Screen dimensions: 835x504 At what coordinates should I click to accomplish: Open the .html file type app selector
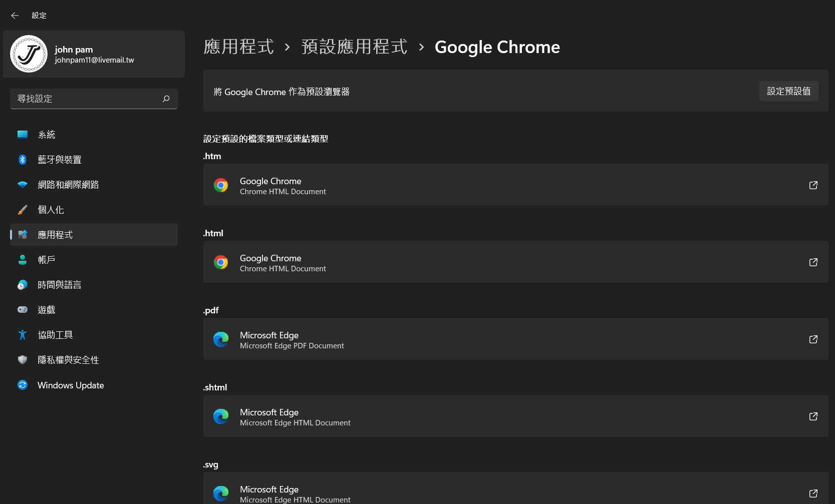click(515, 262)
